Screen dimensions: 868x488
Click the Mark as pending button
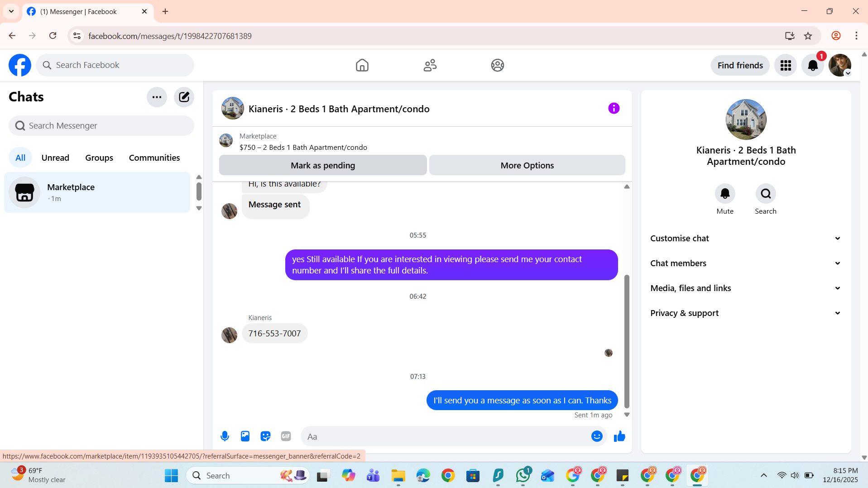coord(323,165)
